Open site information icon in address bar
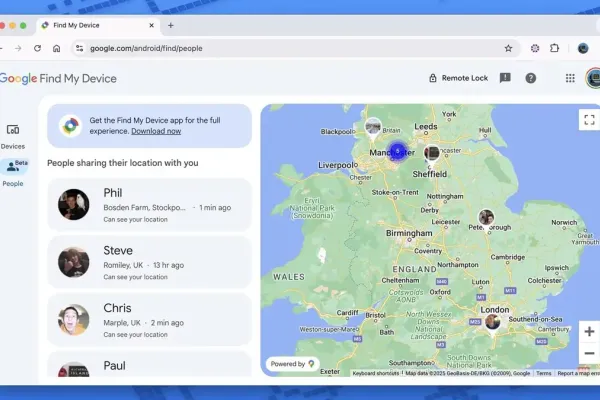Viewport: 600px width, 400px height. click(80, 48)
